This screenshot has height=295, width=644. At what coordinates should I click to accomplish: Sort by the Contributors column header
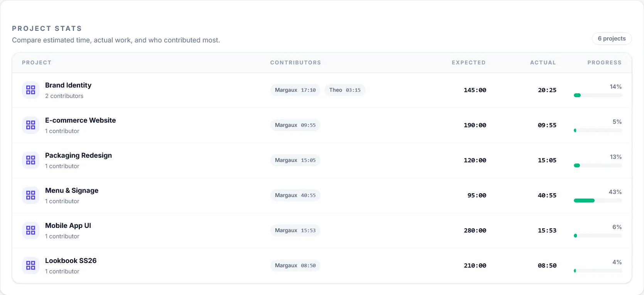pyautogui.click(x=295, y=62)
